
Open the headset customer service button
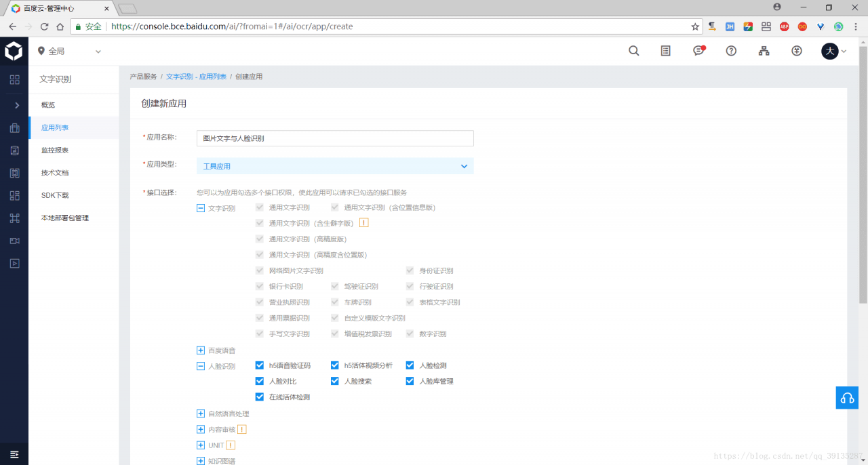847,398
